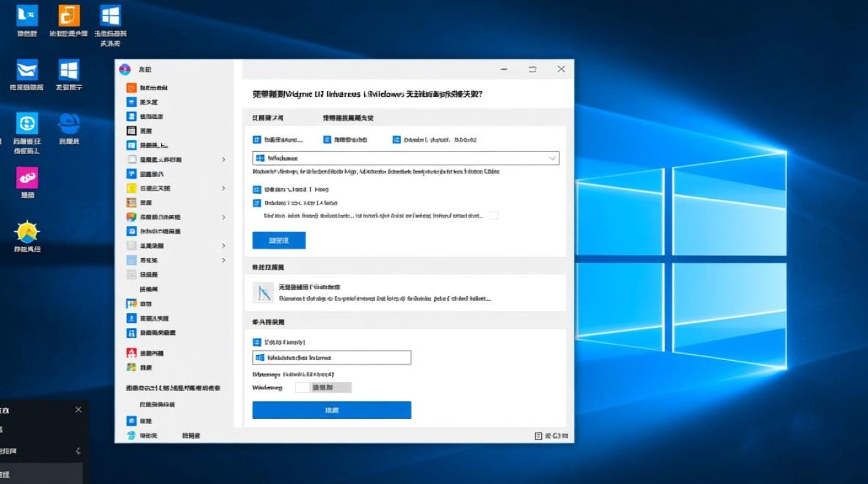Open the orange desktop icon in the top row
Screen dimensions: 868x484
(x=69, y=15)
